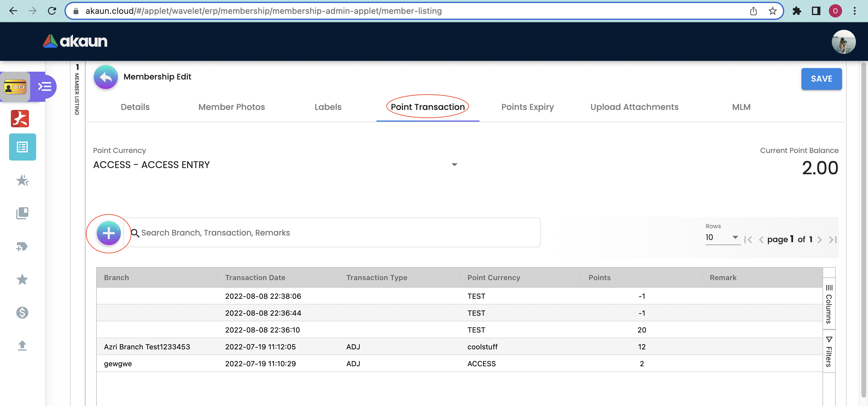The width and height of the screenshot is (868, 406).
Task: Click the upload arrow sidebar icon
Action: (x=22, y=345)
